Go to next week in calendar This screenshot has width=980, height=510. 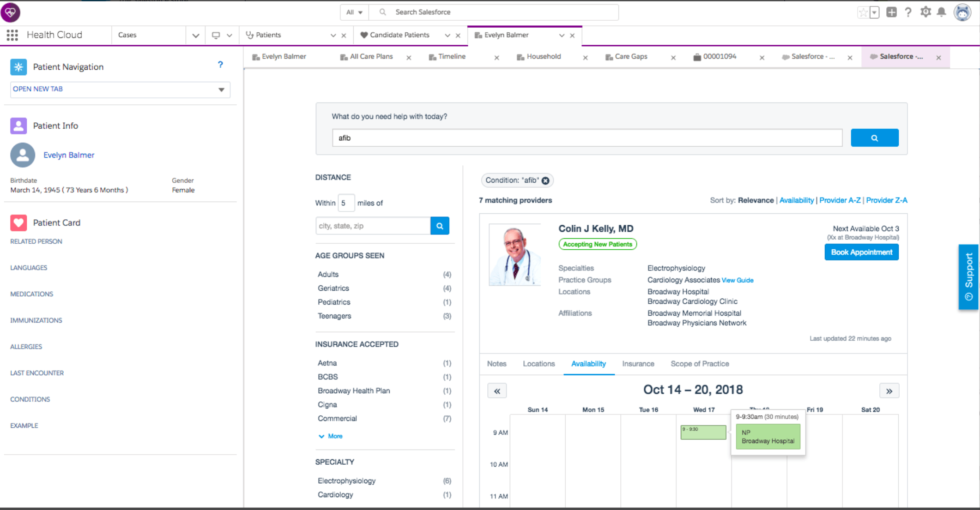click(889, 391)
